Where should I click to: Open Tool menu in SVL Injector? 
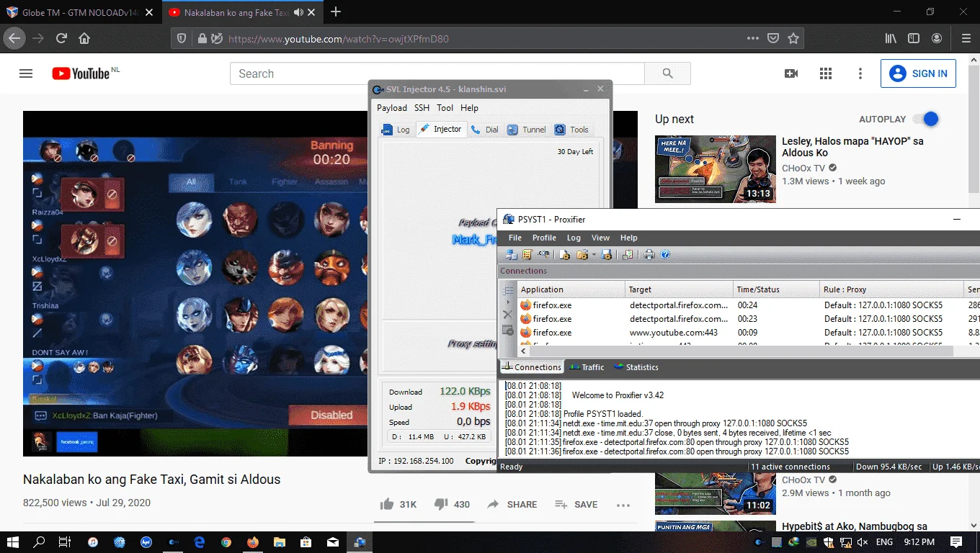(x=445, y=108)
